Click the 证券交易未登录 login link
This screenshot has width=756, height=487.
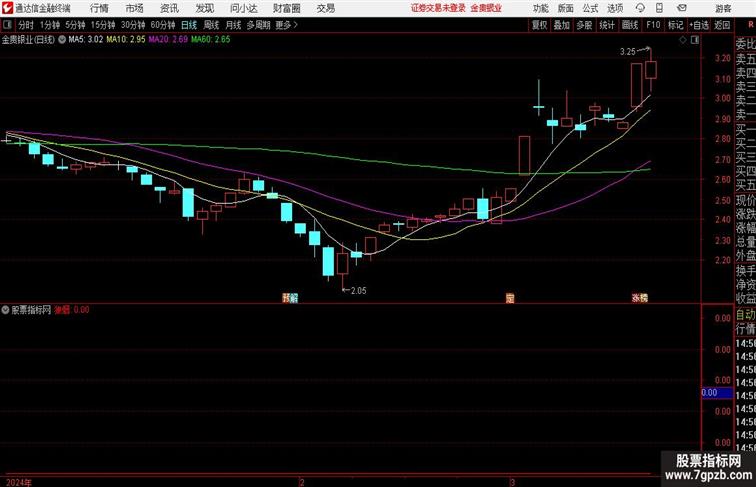point(438,8)
